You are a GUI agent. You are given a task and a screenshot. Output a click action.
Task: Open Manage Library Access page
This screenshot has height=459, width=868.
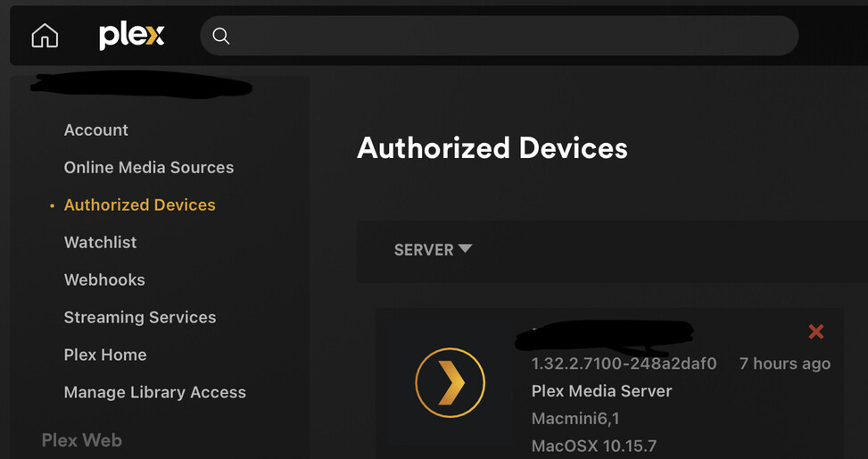coord(155,393)
